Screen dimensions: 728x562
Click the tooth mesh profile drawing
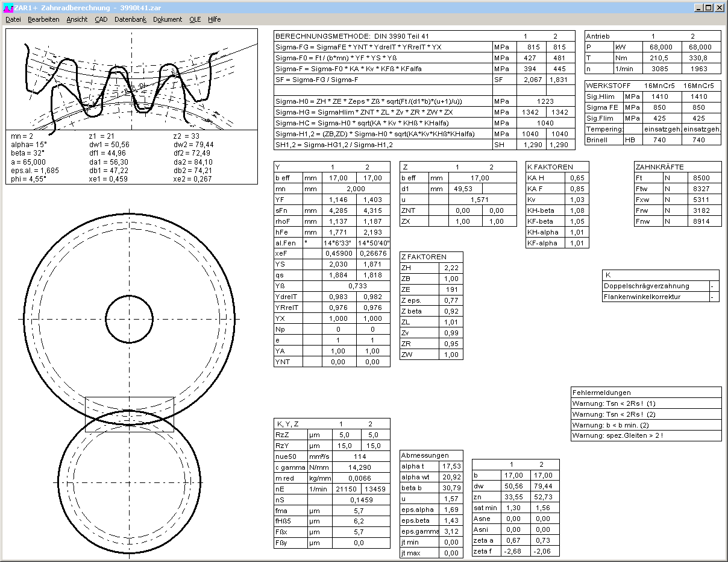[131, 79]
